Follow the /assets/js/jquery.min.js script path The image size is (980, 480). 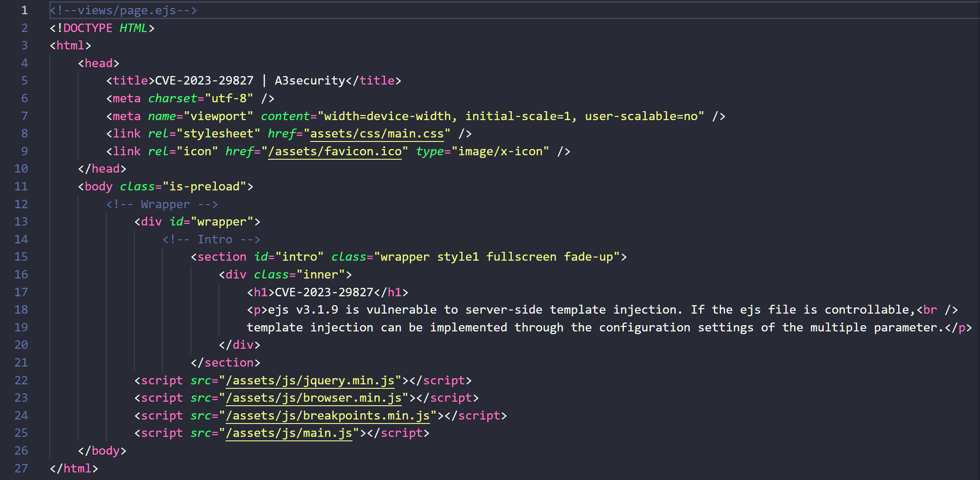[310, 380]
